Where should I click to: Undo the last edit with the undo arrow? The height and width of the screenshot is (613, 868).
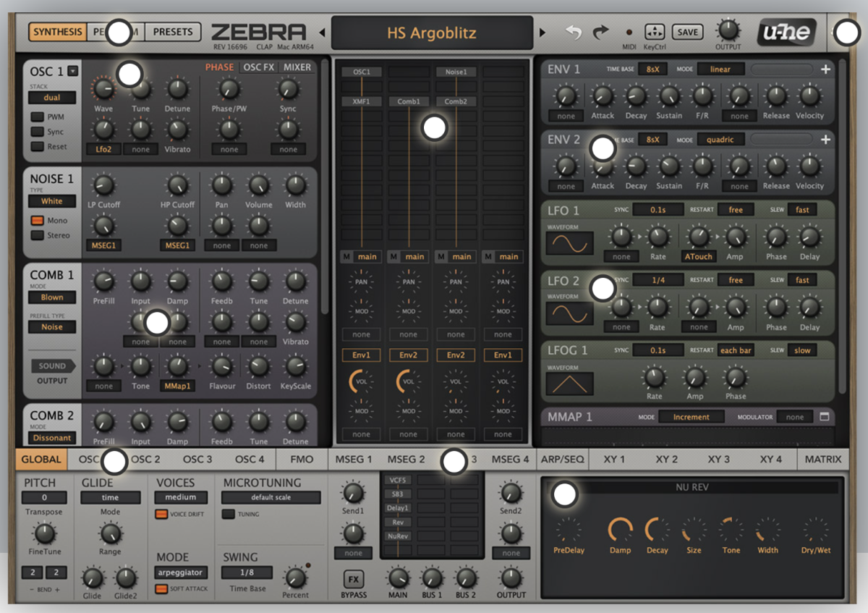click(x=574, y=32)
